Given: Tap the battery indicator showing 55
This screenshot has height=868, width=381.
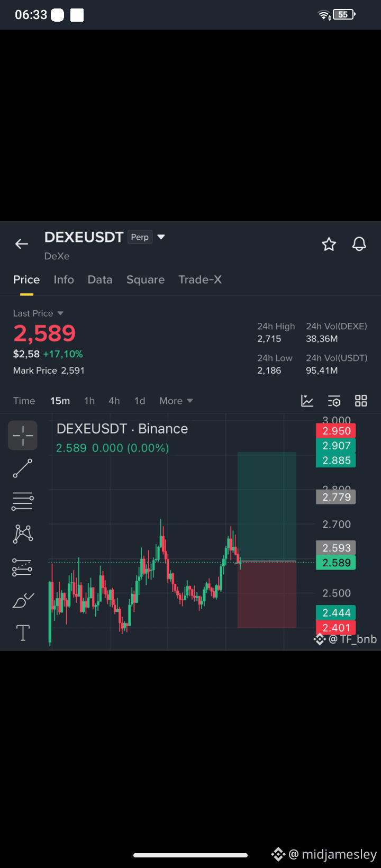Looking at the screenshot, I should [344, 15].
